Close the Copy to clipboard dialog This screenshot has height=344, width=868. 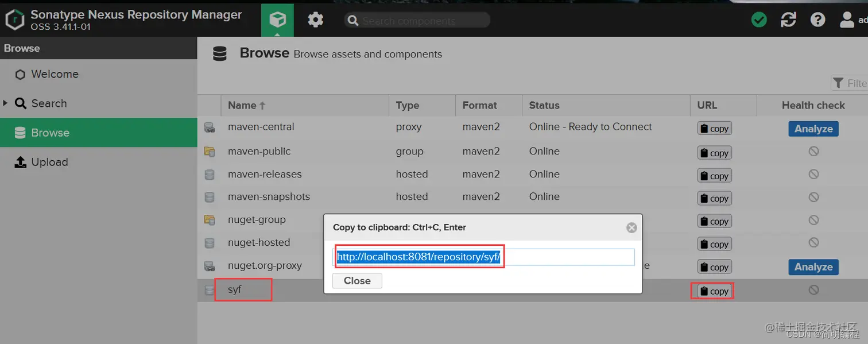[631, 228]
